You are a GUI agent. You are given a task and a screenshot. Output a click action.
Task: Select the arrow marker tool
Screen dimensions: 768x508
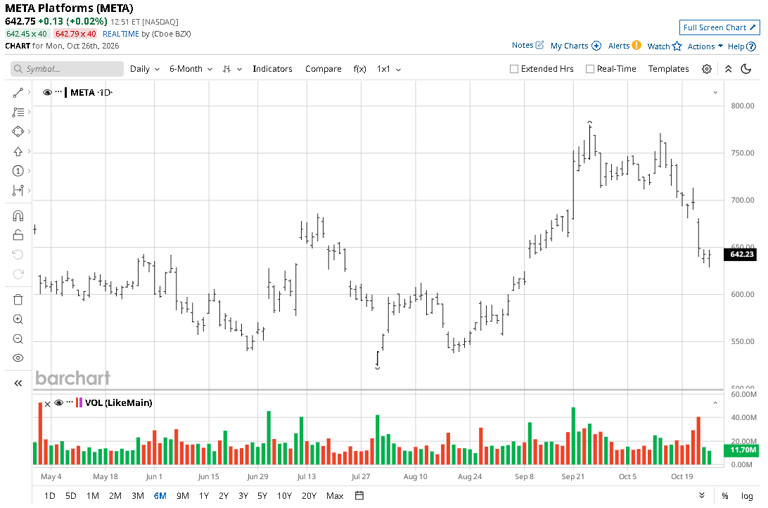(18, 151)
